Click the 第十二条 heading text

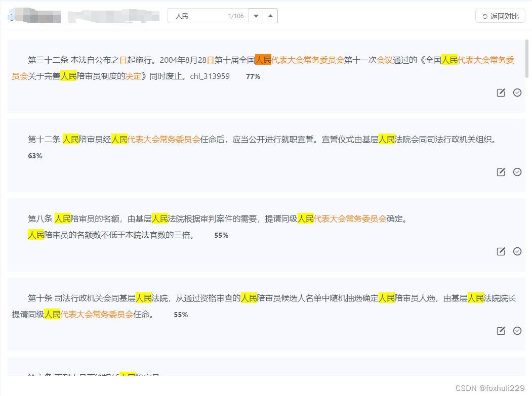click(x=44, y=140)
